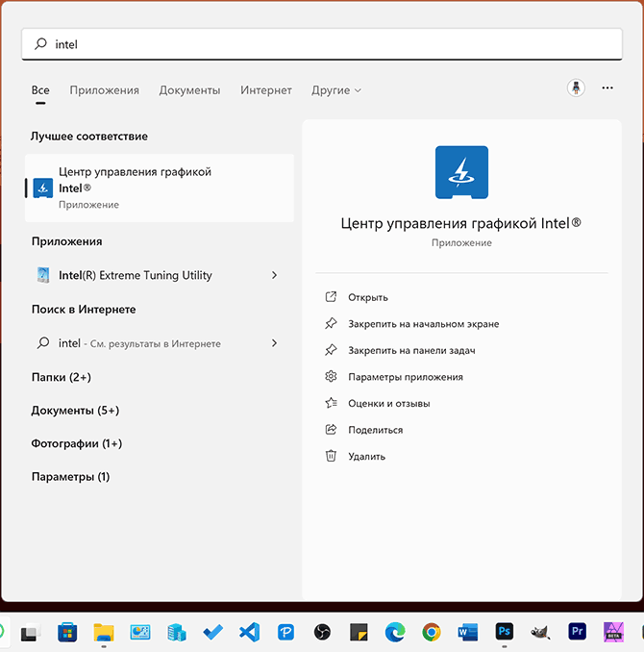Select the Intel graphics center best-match result
Screen dimensions: 644x652
pos(160,188)
